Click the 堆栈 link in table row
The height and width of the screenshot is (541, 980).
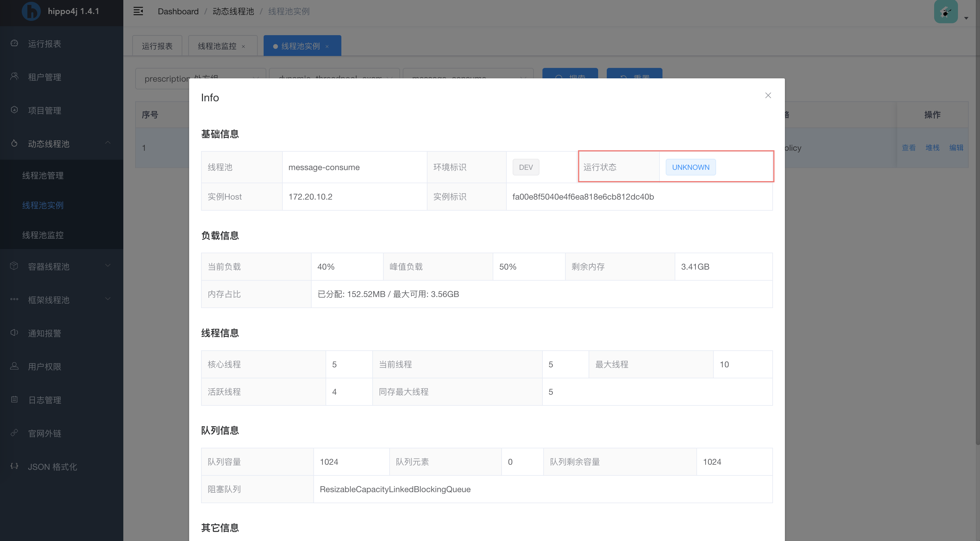(x=932, y=148)
